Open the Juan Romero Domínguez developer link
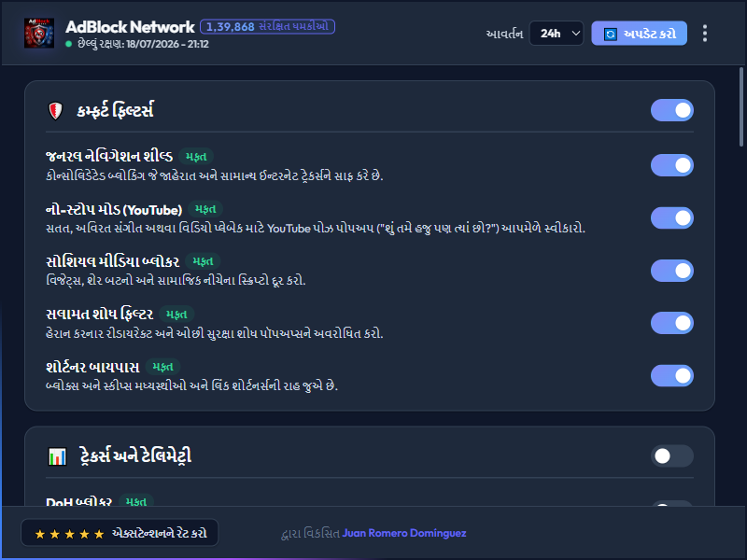Viewport: 747px width, 560px height. 404,533
